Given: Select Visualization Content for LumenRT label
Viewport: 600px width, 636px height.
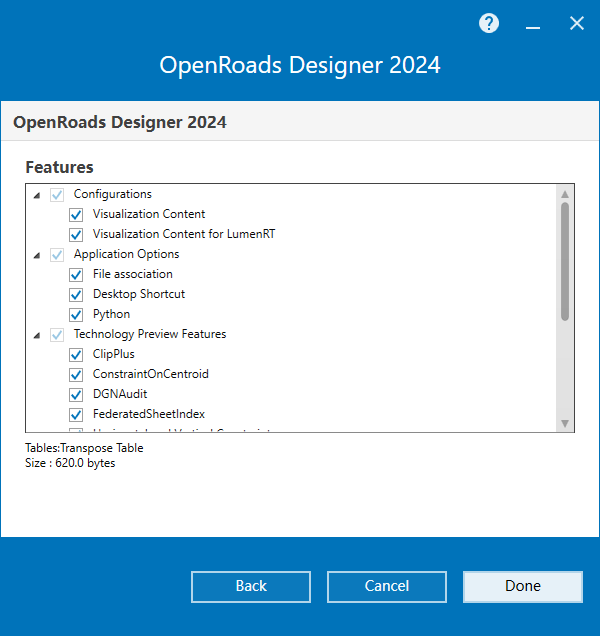Looking at the screenshot, I should coord(184,234).
